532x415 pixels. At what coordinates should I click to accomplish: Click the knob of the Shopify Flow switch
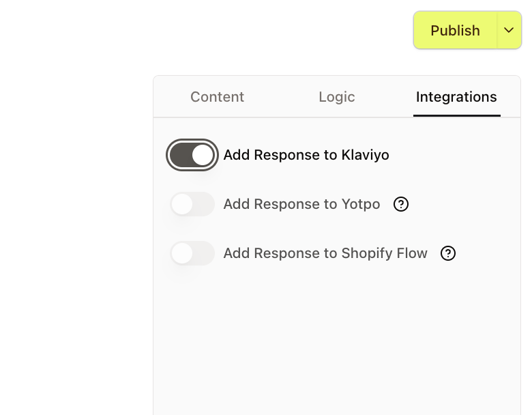pyautogui.click(x=182, y=253)
